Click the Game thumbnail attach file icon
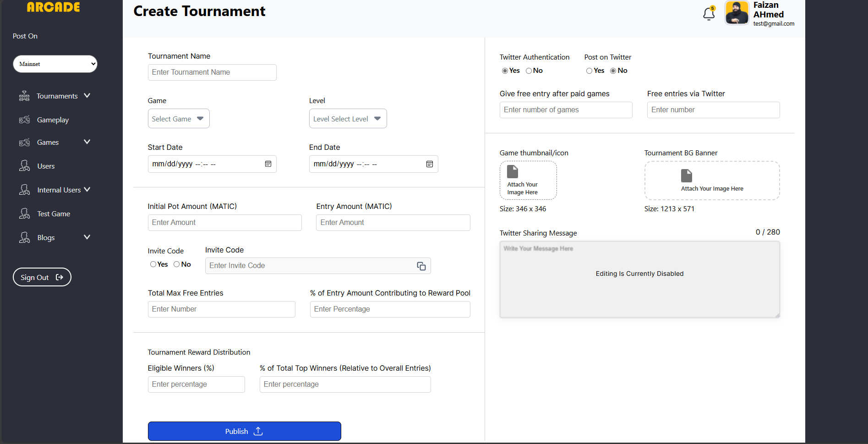 (513, 172)
